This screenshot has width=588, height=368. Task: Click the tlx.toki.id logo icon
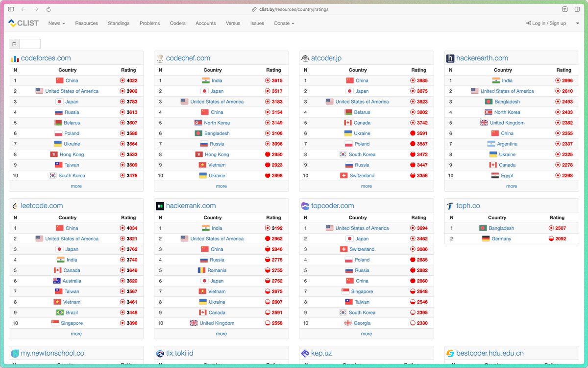160,353
